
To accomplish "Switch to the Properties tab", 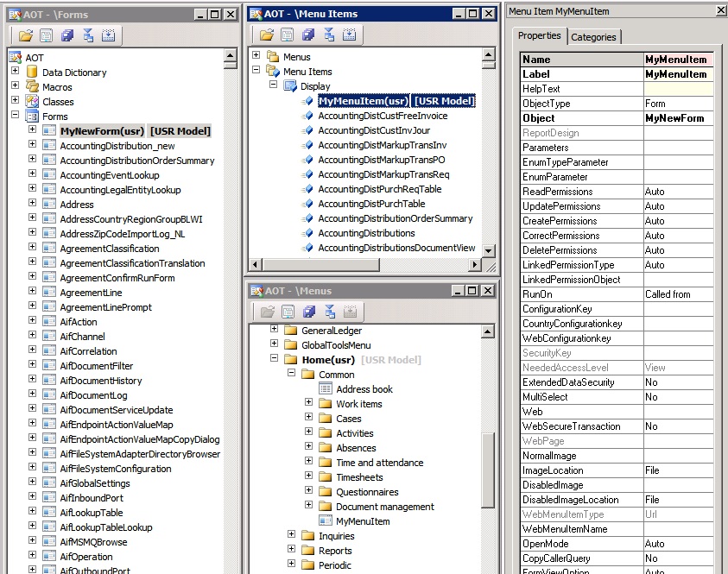I will click(x=539, y=35).
